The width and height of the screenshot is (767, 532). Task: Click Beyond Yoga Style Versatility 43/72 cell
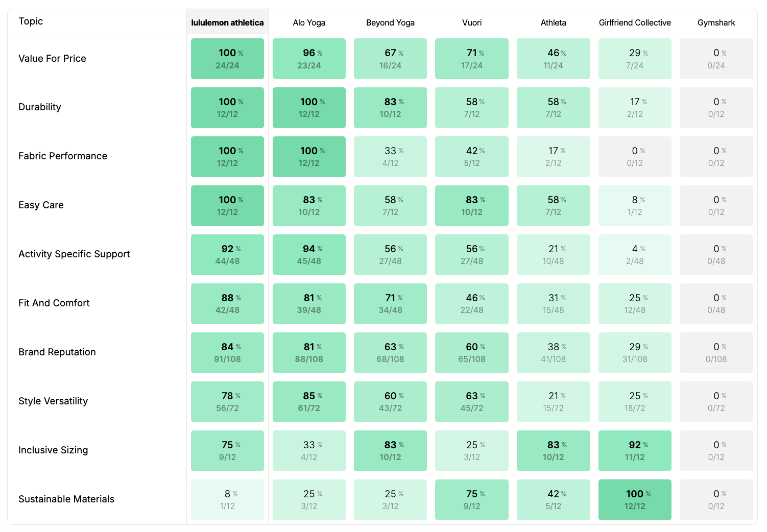click(390, 402)
